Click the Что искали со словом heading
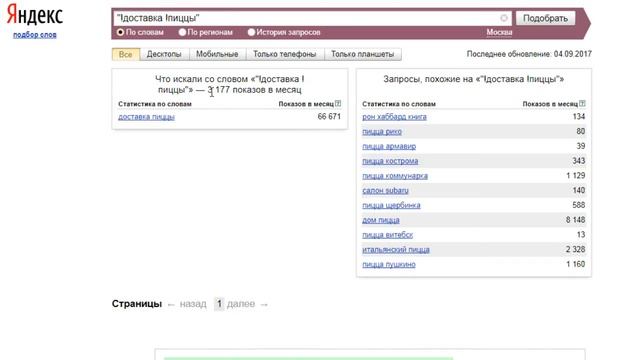The image size is (640, 360). pyautogui.click(x=230, y=84)
